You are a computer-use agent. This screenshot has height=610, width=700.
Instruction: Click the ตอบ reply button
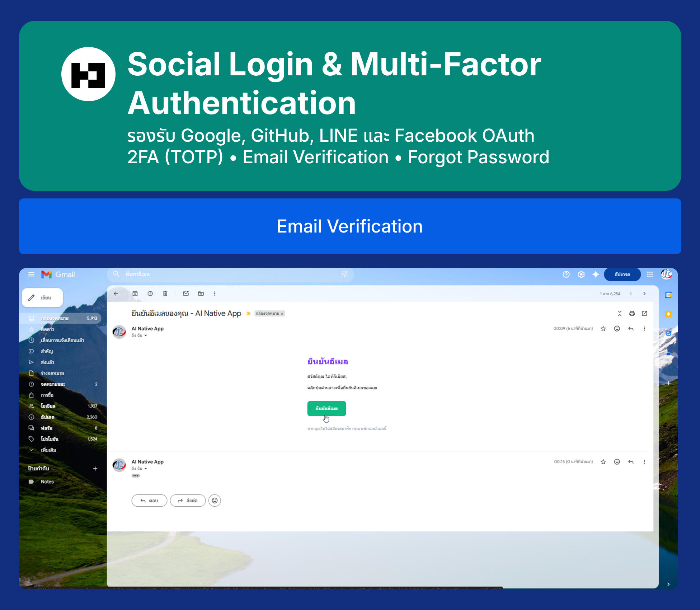(149, 501)
